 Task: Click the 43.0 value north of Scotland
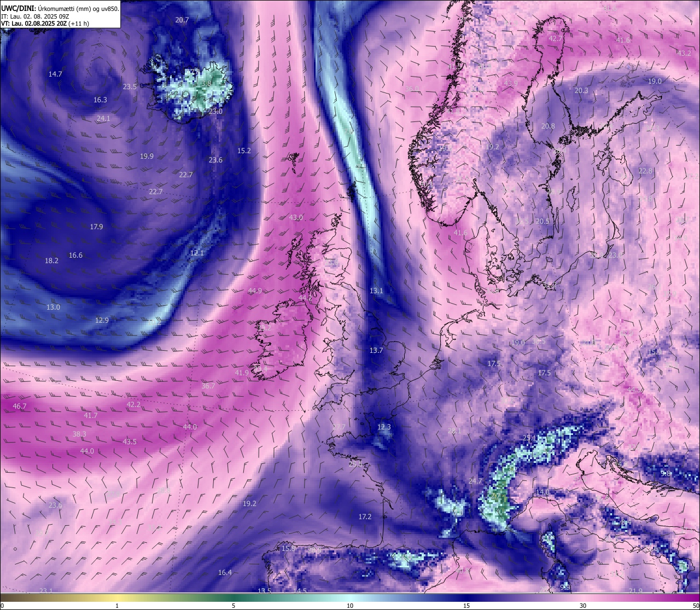pyautogui.click(x=296, y=217)
